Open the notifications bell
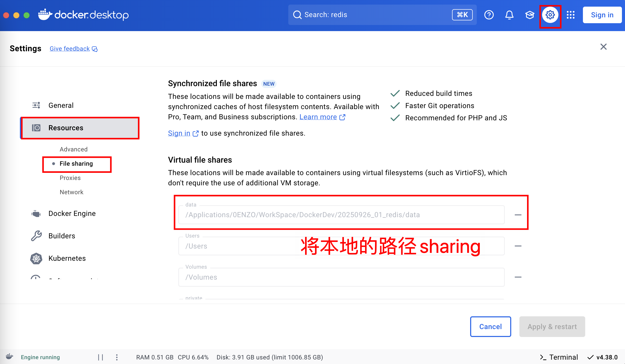 [x=509, y=15]
